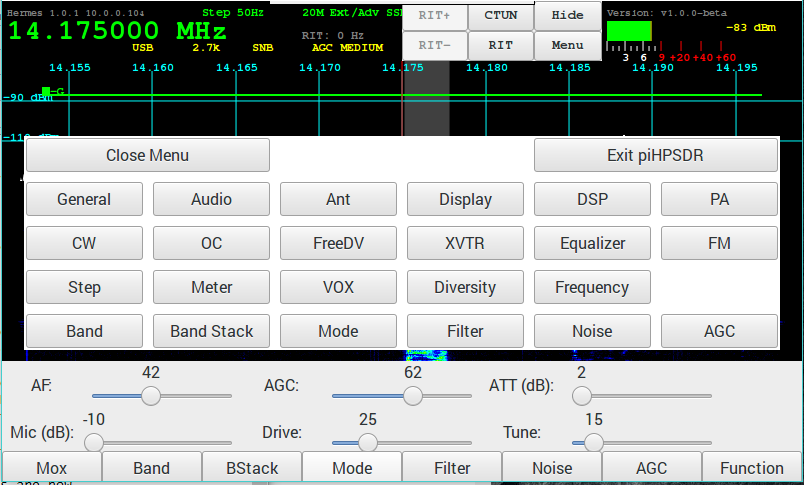Click the 2.7k filter width indicator

click(206, 48)
